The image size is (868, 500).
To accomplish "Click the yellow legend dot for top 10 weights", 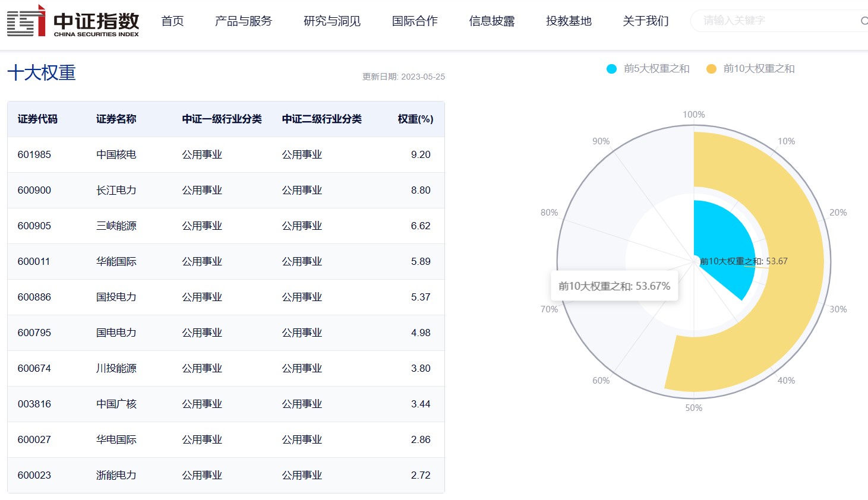I will [x=711, y=69].
